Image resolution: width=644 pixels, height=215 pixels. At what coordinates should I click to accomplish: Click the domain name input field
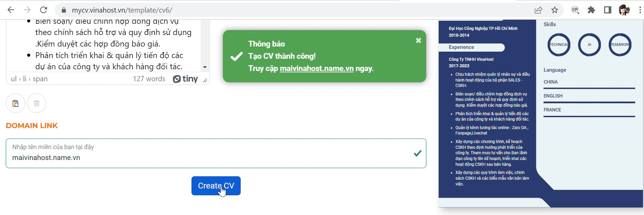[210, 157]
